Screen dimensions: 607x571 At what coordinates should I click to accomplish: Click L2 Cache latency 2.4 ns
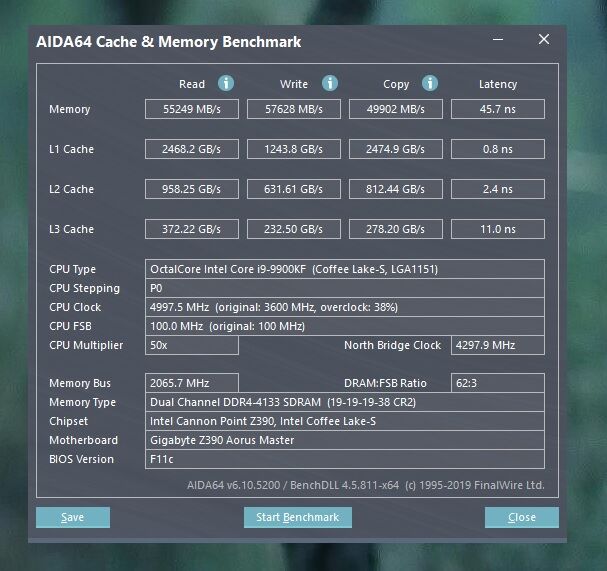click(x=498, y=189)
